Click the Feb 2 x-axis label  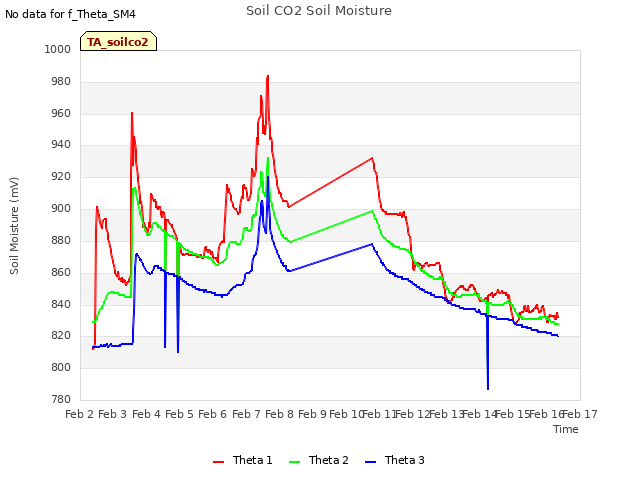(x=80, y=414)
